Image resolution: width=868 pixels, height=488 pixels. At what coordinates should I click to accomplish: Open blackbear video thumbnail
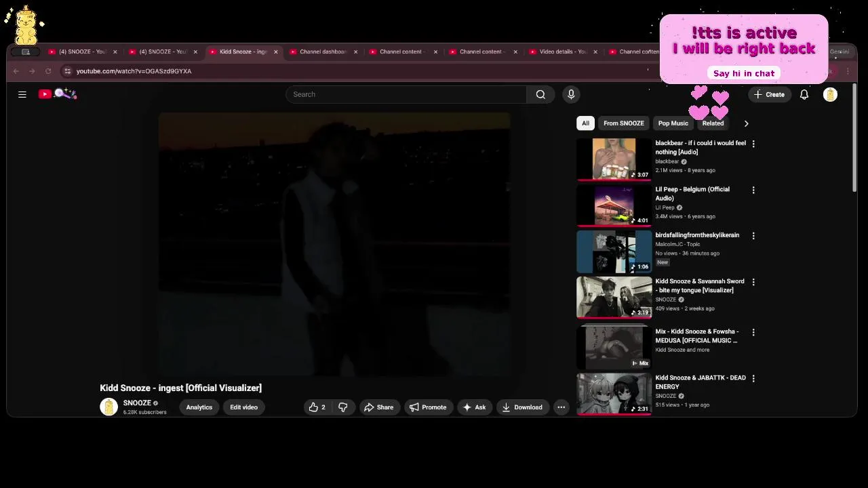pyautogui.click(x=614, y=159)
